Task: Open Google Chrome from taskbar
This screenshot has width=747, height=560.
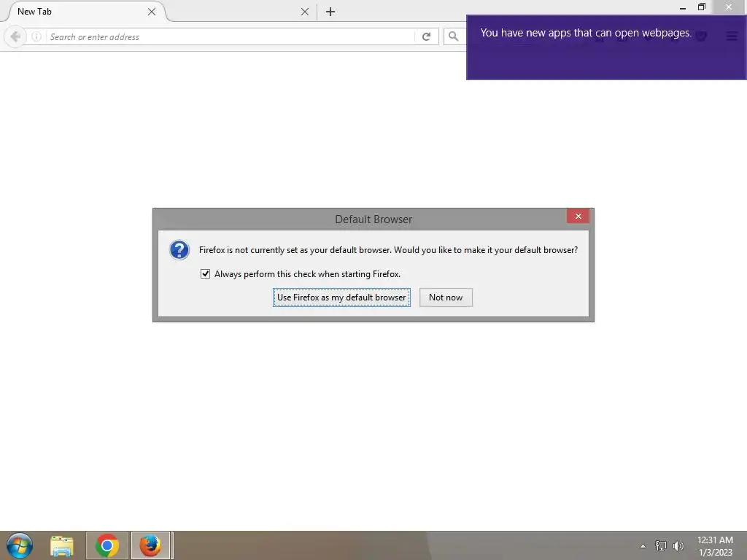Action: 107,545
